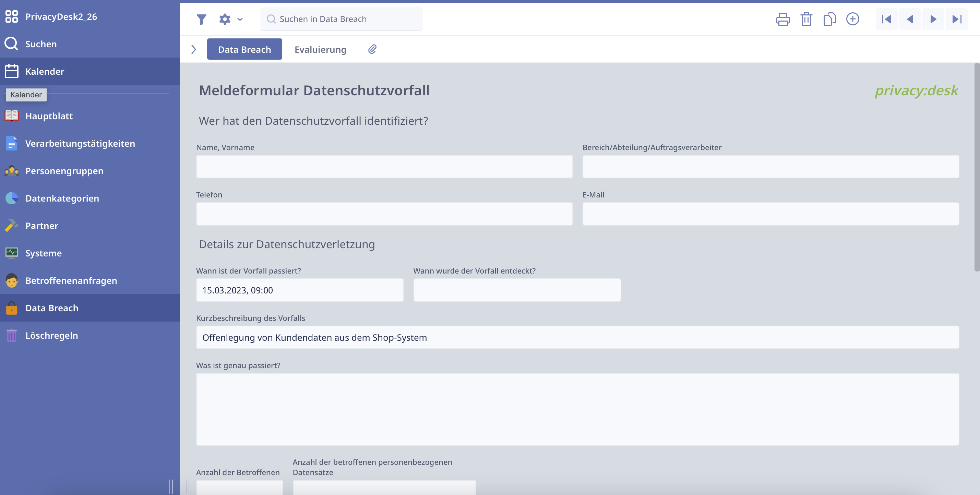Open attachments paperclip tab
The image size is (980, 495).
[x=372, y=49]
